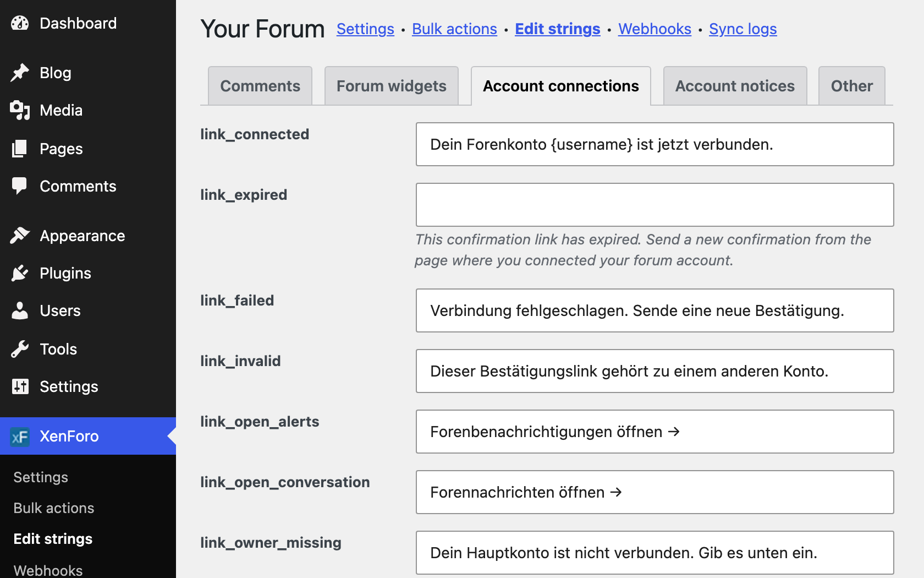Go to Appearance in the sidebar
This screenshot has height=578, width=924.
[88, 236]
